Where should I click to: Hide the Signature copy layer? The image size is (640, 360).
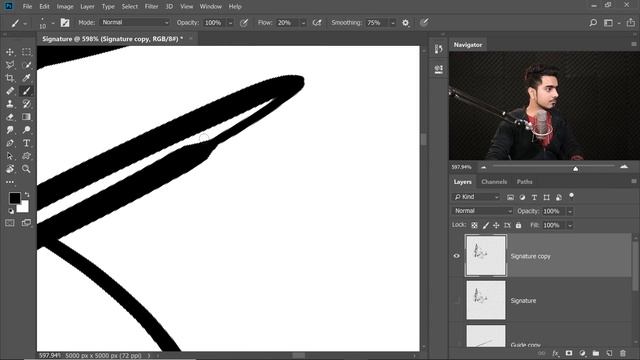pos(457,256)
